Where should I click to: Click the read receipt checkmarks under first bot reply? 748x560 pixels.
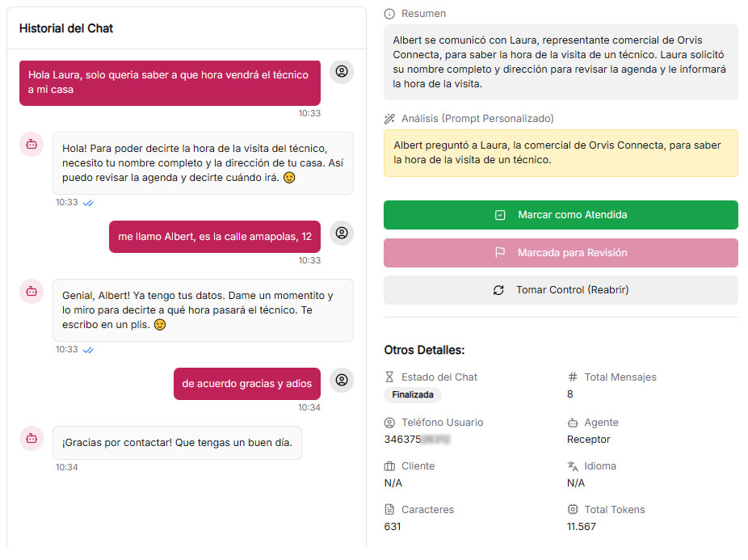click(88, 203)
